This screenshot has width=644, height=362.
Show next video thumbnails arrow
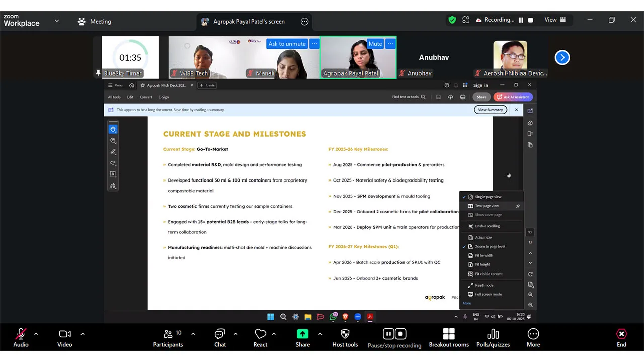coord(562,57)
